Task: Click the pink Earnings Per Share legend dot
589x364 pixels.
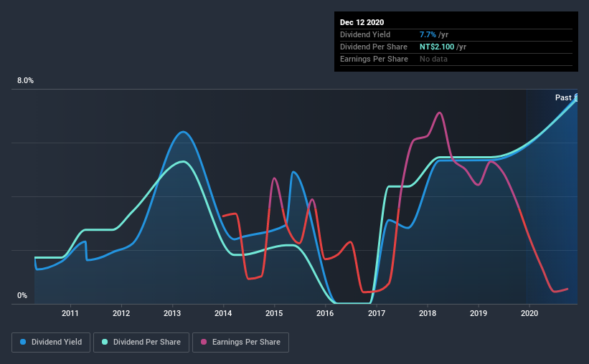Action: coord(204,342)
